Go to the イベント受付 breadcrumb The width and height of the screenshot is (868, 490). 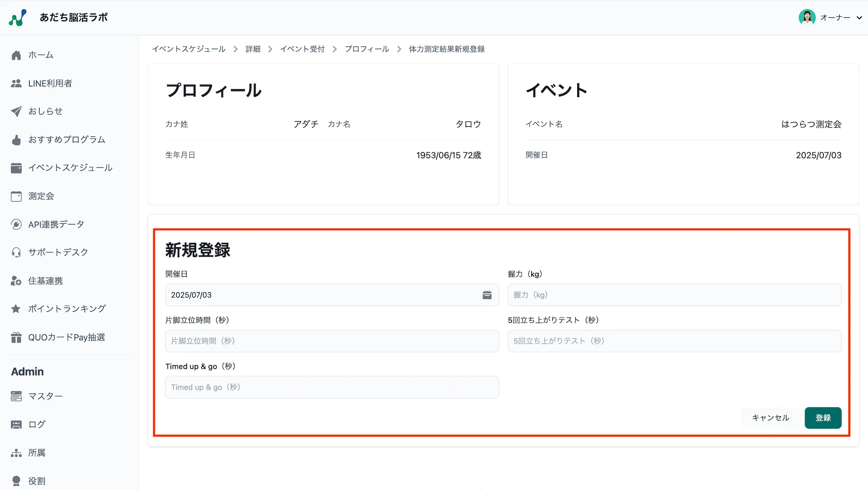point(302,49)
